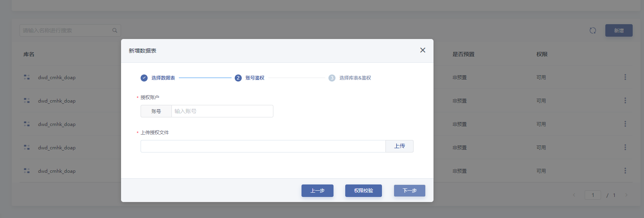Viewport: 644px width, 218px height.
Task: Click the database icon in the second row
Action: 27,101
